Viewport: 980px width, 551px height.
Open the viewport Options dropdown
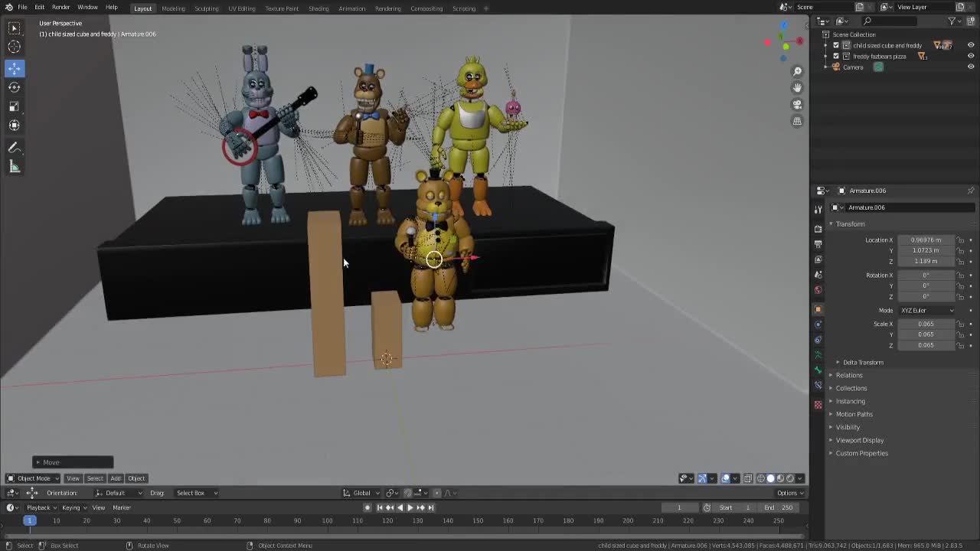[790, 493]
